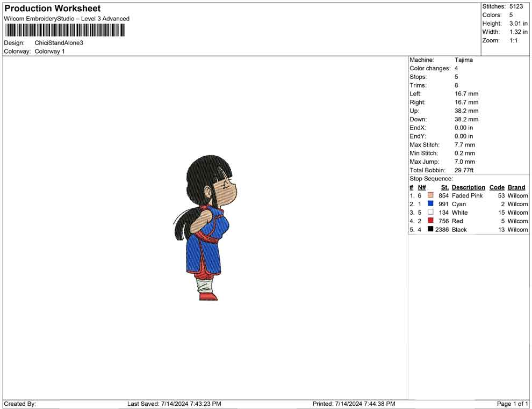This screenshot has height=409, width=532.
Task: Click the EndY value 0.00 in
Action: tap(464, 136)
